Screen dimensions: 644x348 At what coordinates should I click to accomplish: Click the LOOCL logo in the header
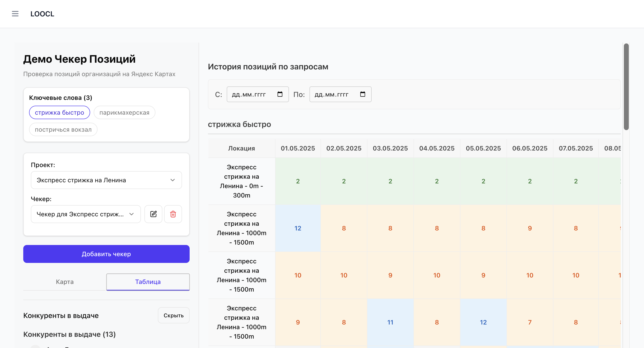42,14
